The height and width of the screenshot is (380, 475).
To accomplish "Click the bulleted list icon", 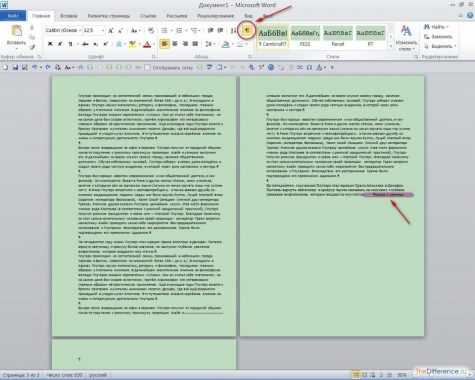I will [x=164, y=30].
